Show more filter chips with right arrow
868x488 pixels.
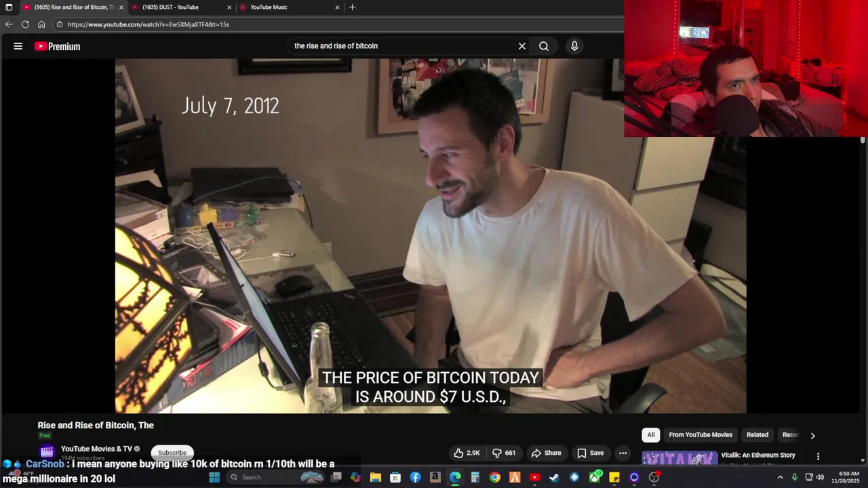(x=812, y=436)
